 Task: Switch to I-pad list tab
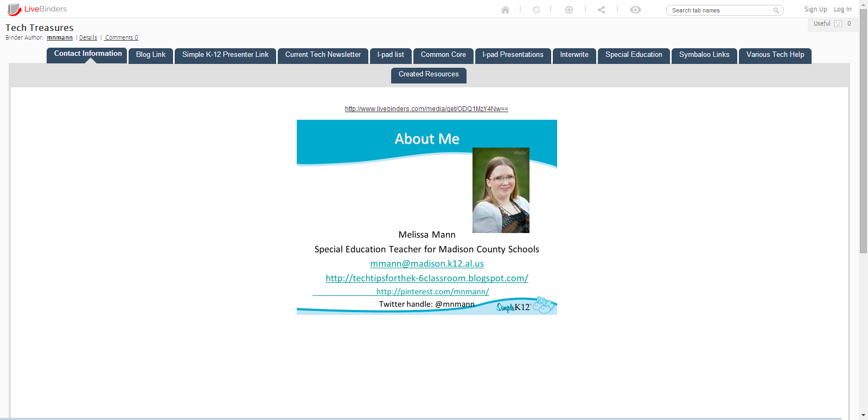[x=391, y=56]
